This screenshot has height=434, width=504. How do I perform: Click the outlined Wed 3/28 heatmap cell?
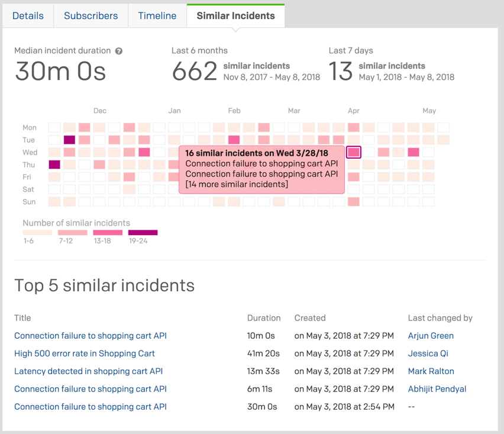[x=354, y=152]
